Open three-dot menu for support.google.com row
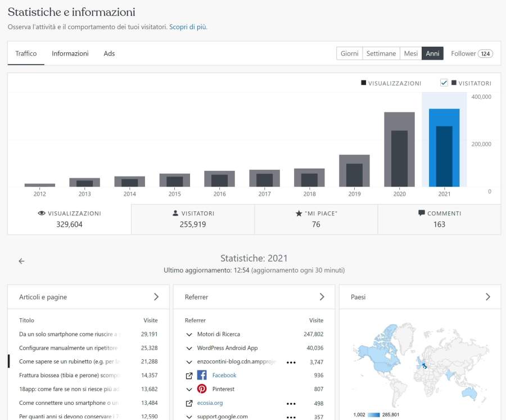 pyautogui.click(x=291, y=417)
